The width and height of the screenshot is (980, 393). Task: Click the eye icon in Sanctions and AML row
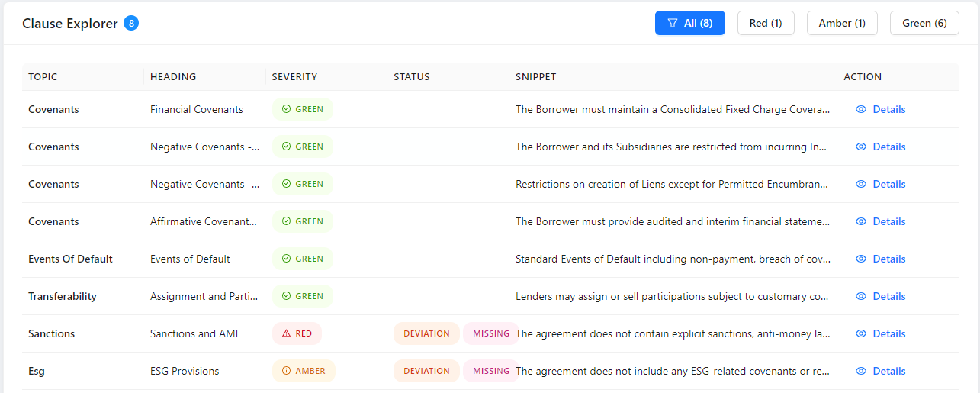pyautogui.click(x=861, y=333)
